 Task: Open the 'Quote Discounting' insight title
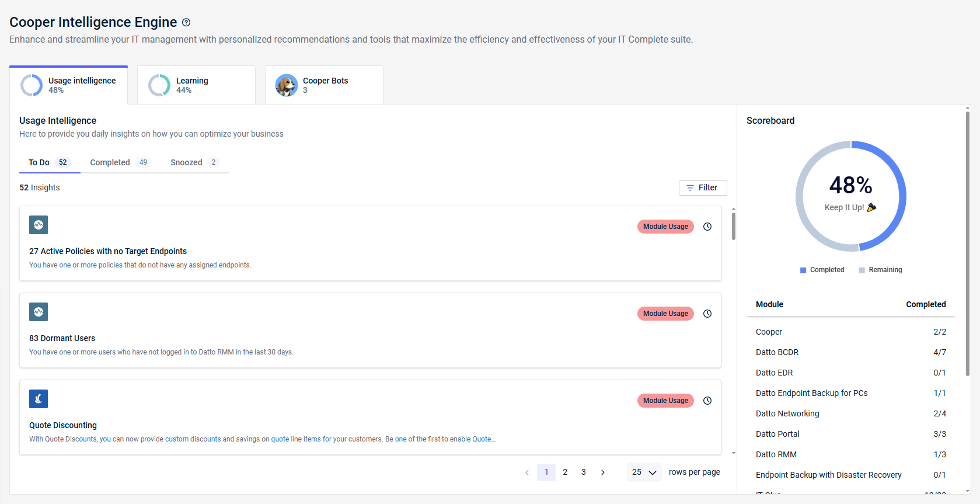(x=63, y=425)
